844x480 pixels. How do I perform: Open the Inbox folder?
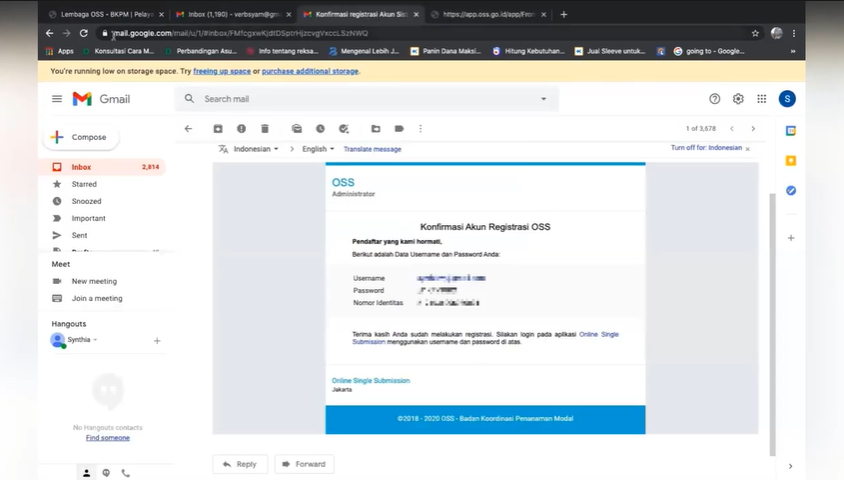coord(102,167)
